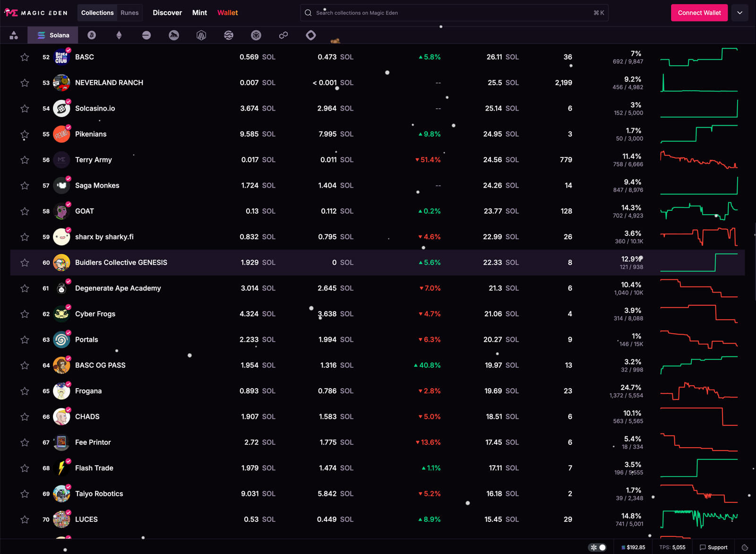Focus the search collections field
756x554 pixels.
click(x=454, y=13)
